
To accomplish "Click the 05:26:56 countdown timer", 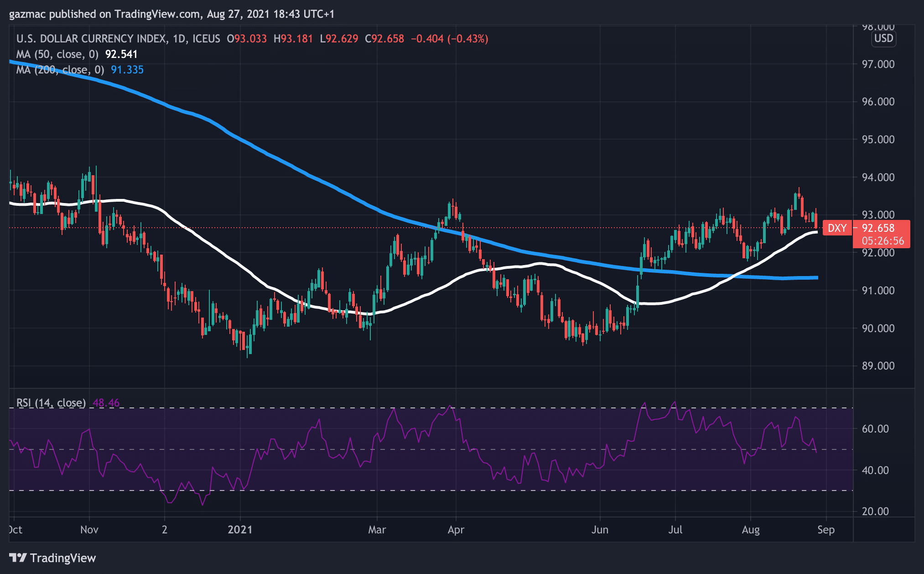I will [x=882, y=240].
